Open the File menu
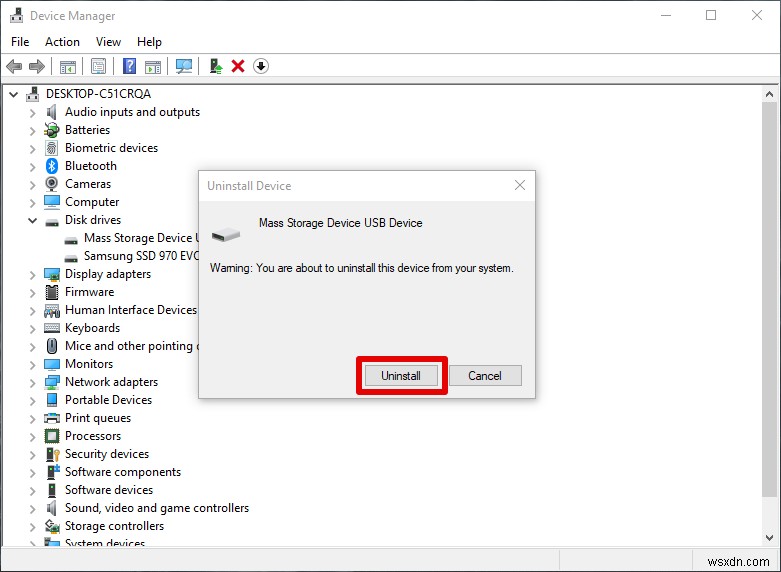The image size is (781, 572). click(20, 42)
